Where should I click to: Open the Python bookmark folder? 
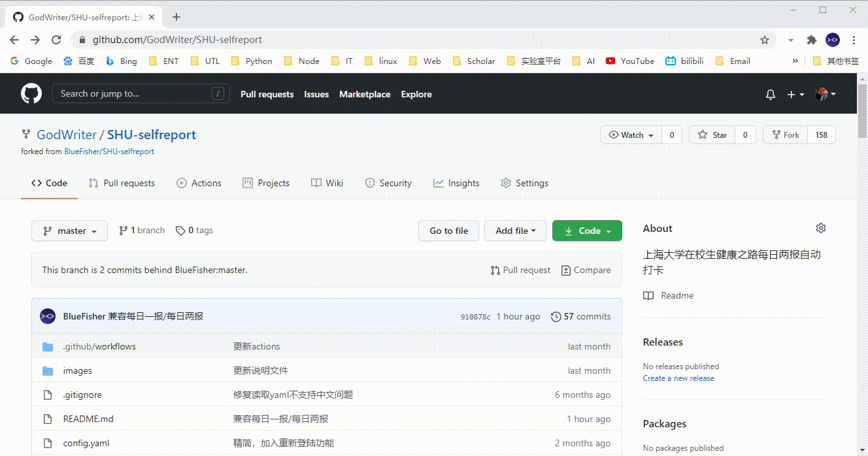[x=252, y=61]
